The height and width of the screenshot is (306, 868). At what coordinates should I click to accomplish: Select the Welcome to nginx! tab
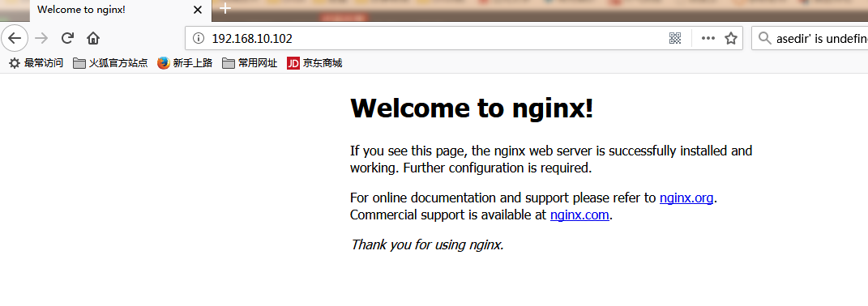pos(121,11)
